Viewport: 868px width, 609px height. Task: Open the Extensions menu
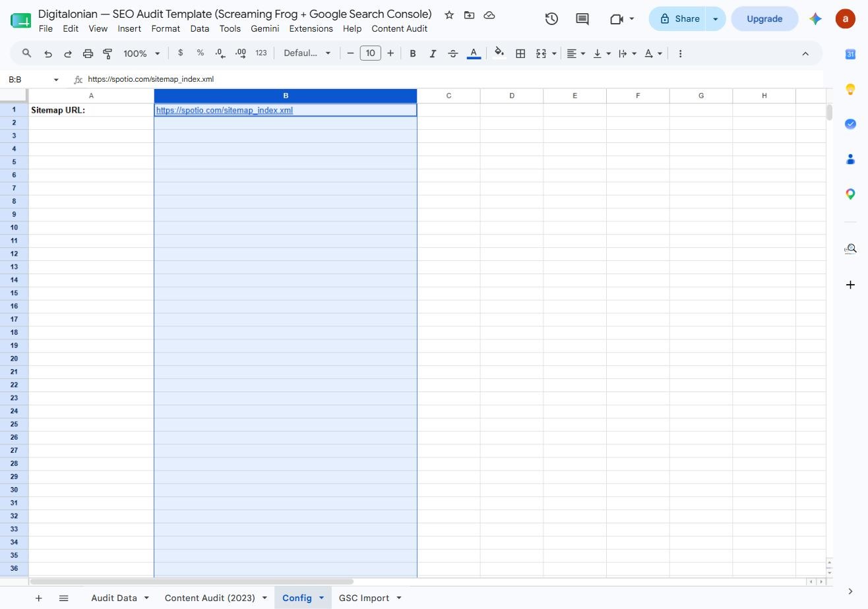click(311, 28)
